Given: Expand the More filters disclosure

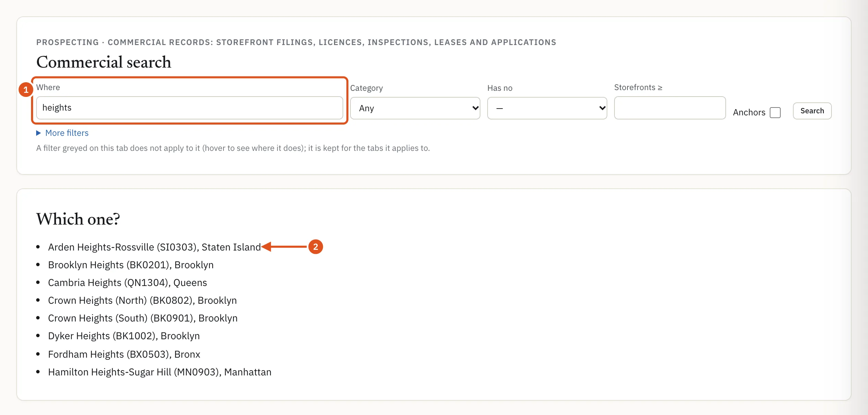Looking at the screenshot, I should coord(62,133).
